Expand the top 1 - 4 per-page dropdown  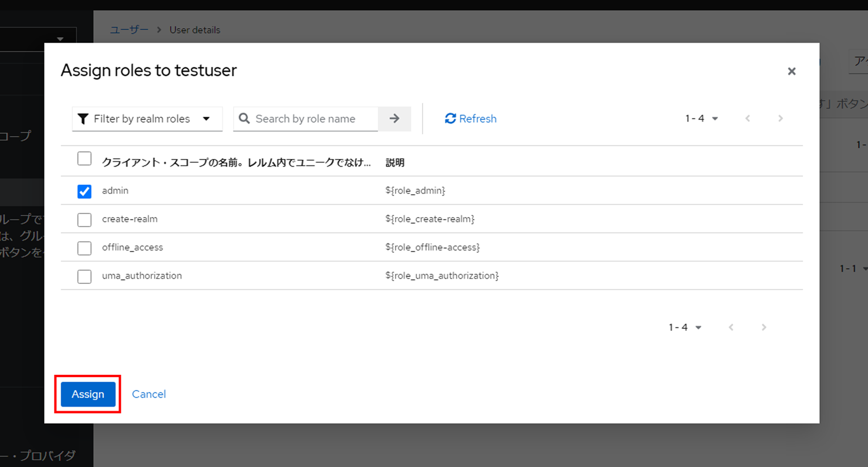(x=701, y=119)
